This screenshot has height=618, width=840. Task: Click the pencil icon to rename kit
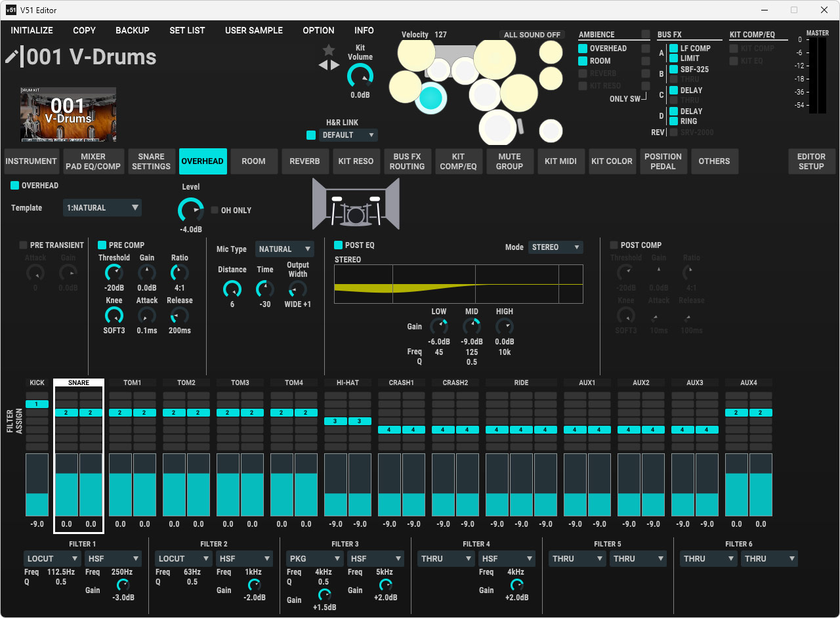[12, 57]
